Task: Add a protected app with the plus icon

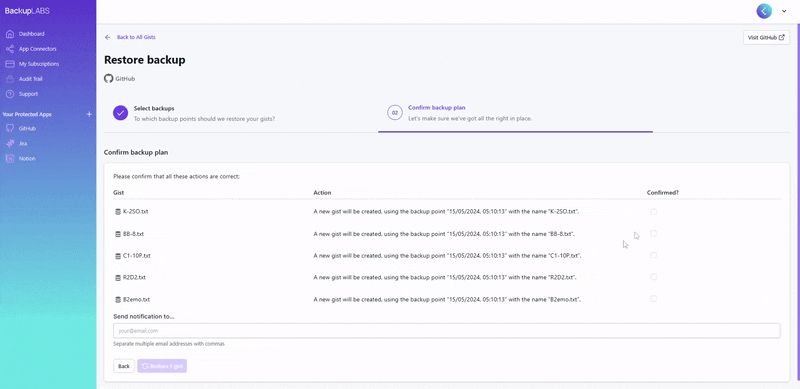Action: [89, 114]
